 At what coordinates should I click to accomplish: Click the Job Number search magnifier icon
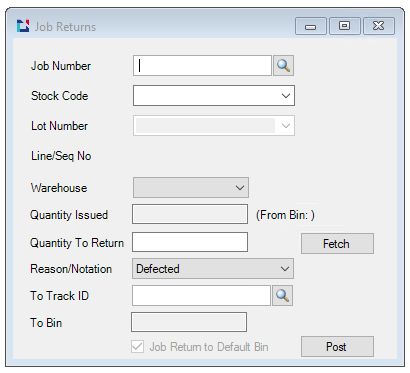(283, 66)
